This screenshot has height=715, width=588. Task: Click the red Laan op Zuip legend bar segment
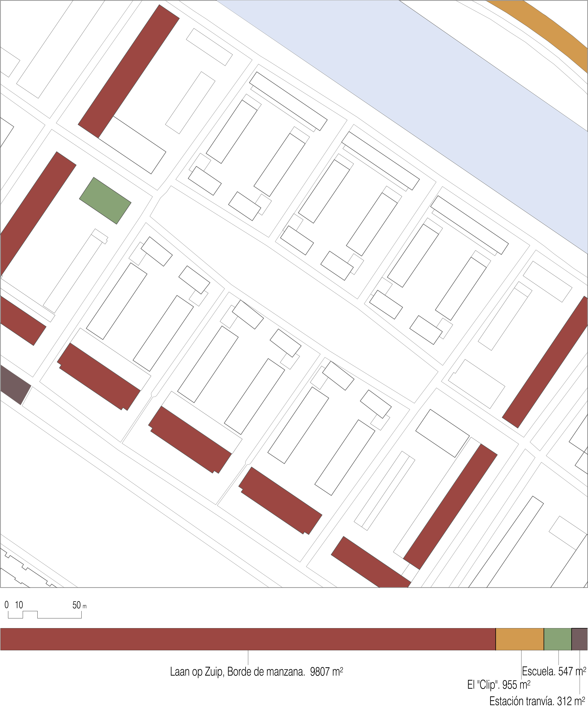tap(248, 639)
